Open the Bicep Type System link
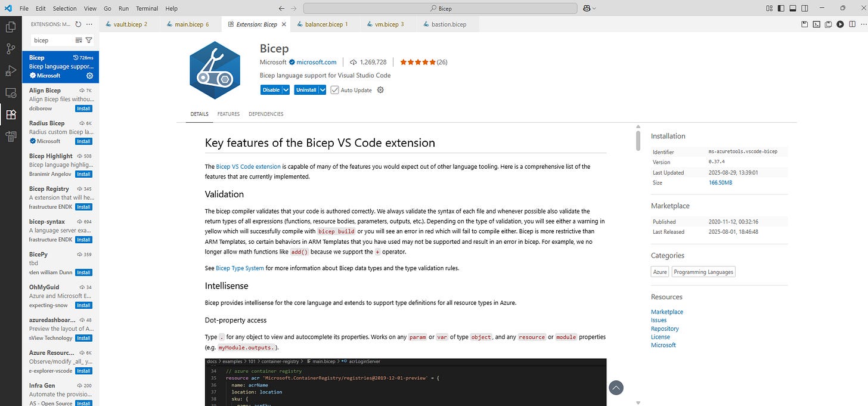This screenshot has height=406, width=868. pyautogui.click(x=240, y=268)
